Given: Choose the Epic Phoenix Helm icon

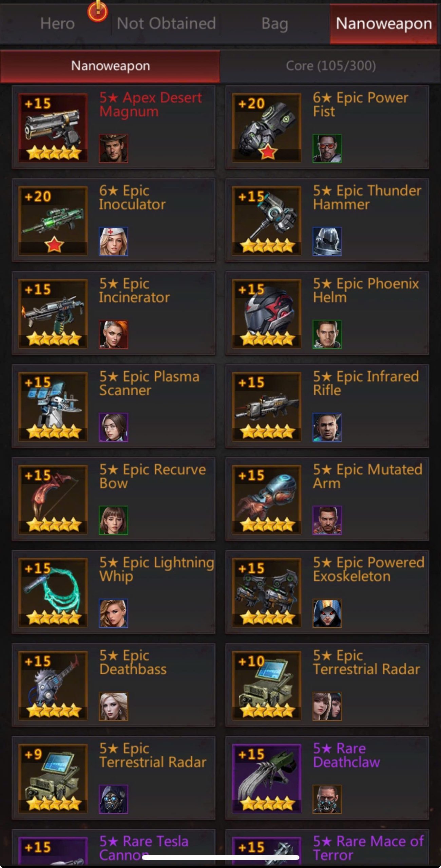Looking at the screenshot, I should point(267,313).
